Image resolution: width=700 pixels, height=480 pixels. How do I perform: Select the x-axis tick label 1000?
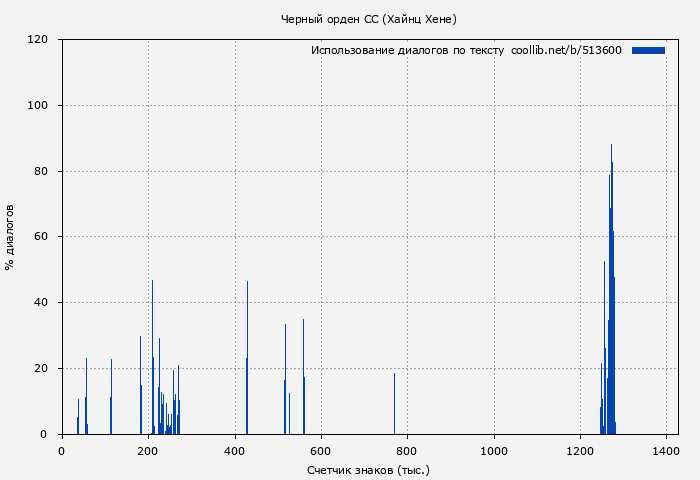tap(493, 452)
